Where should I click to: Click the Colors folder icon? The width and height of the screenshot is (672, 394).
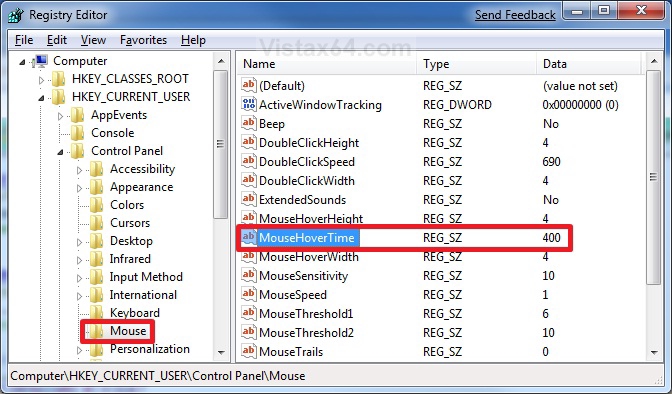pos(96,205)
